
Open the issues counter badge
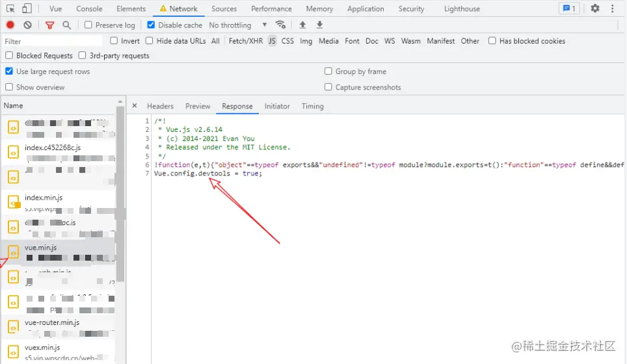coord(568,8)
